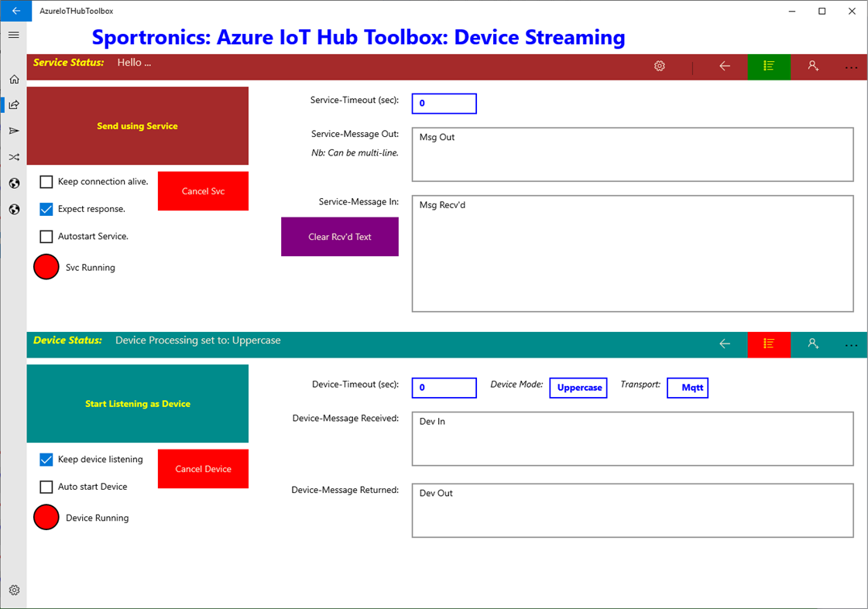
Task: Click the 'Service Status:' label
Action: pos(68,63)
